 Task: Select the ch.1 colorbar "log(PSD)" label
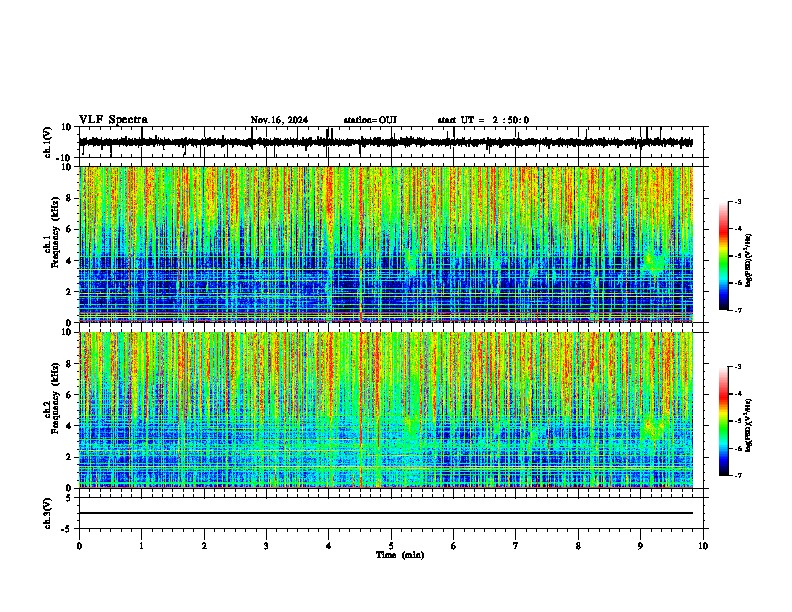(x=748, y=260)
